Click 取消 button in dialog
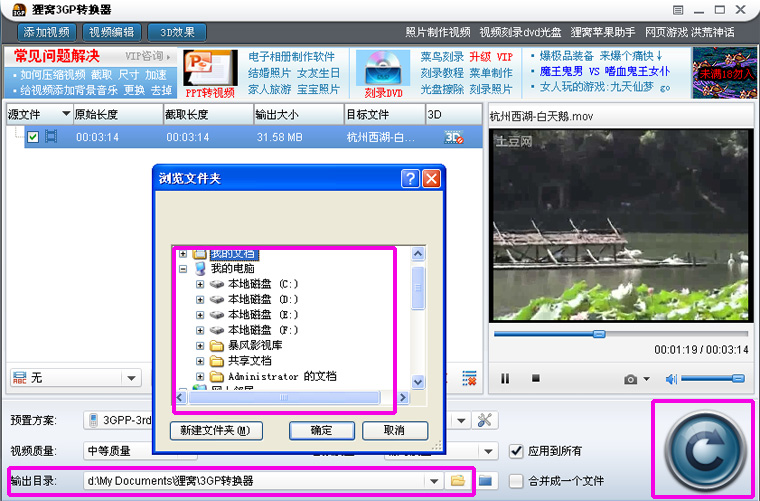760x501 pixels. pyautogui.click(x=395, y=430)
